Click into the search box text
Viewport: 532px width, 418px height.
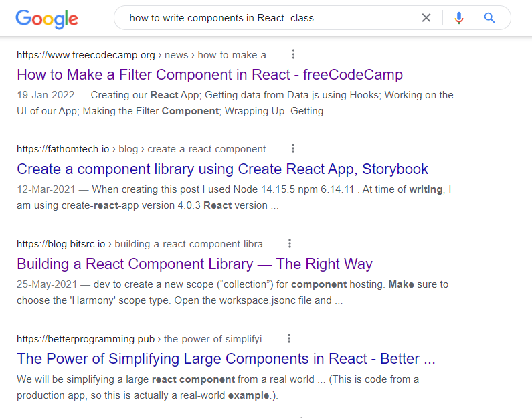point(221,18)
